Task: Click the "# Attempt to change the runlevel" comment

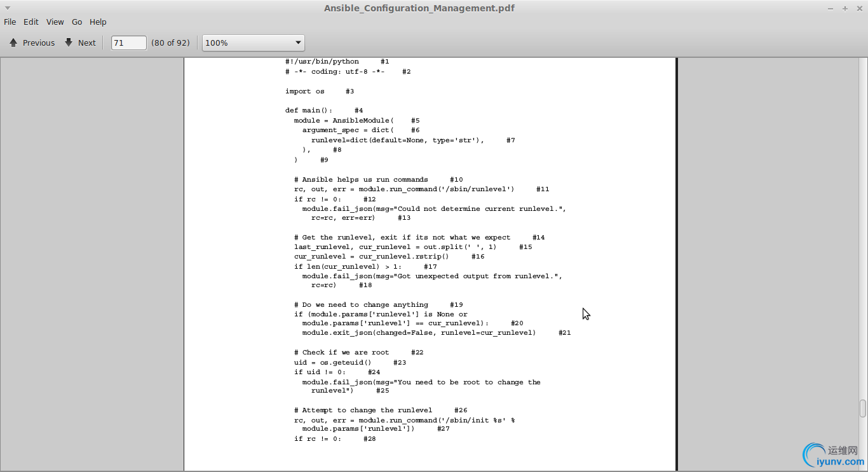Action: 381,410
